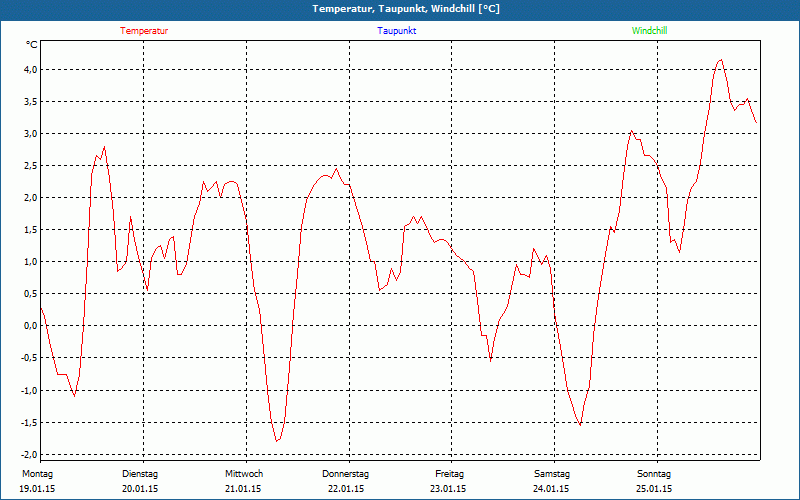Select the green 'Windchill' legend label
800x500 pixels.
649,31
